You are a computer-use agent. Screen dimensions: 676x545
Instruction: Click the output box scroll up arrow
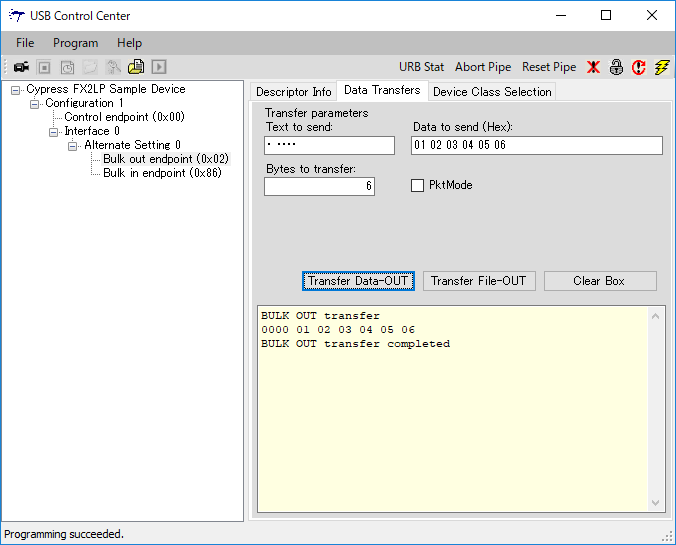click(x=655, y=316)
